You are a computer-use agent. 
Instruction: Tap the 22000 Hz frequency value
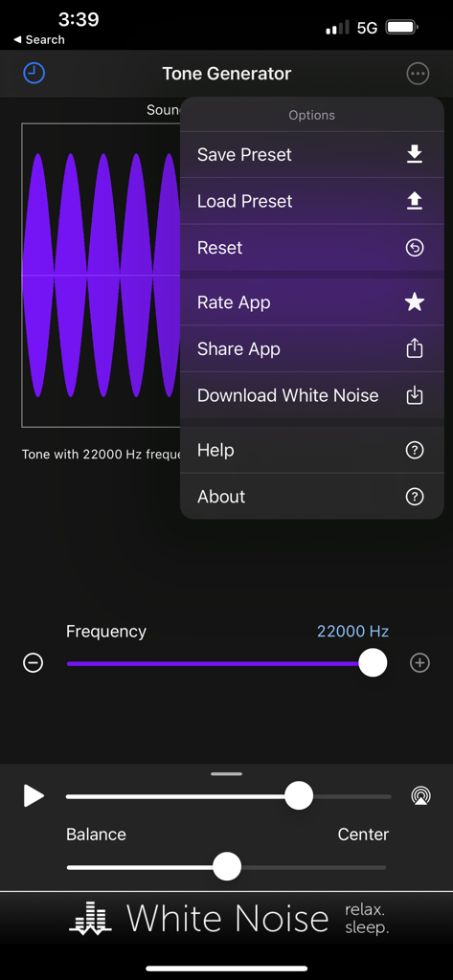[352, 632]
